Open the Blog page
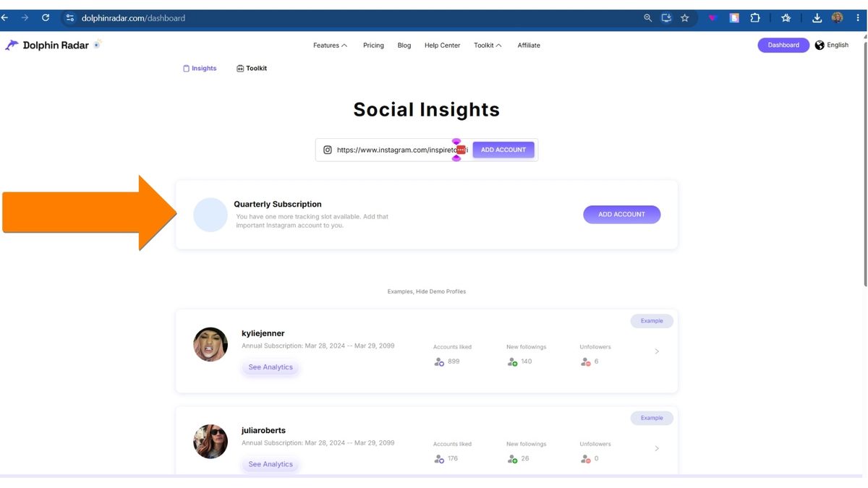 point(404,45)
